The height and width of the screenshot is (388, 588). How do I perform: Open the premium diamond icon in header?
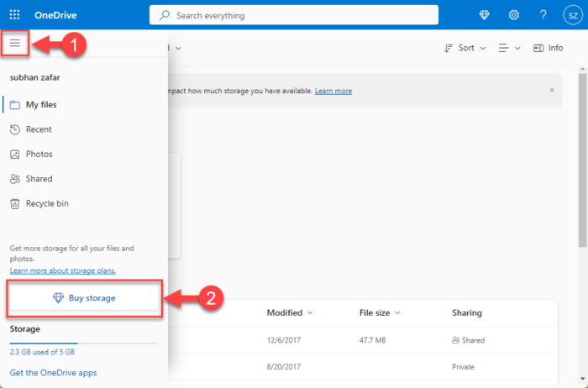click(485, 15)
